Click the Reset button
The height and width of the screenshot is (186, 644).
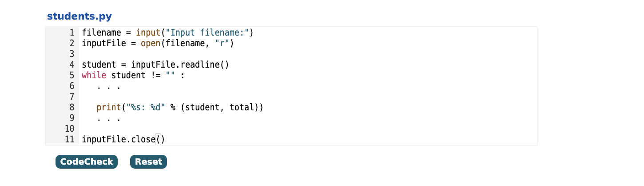tap(148, 162)
